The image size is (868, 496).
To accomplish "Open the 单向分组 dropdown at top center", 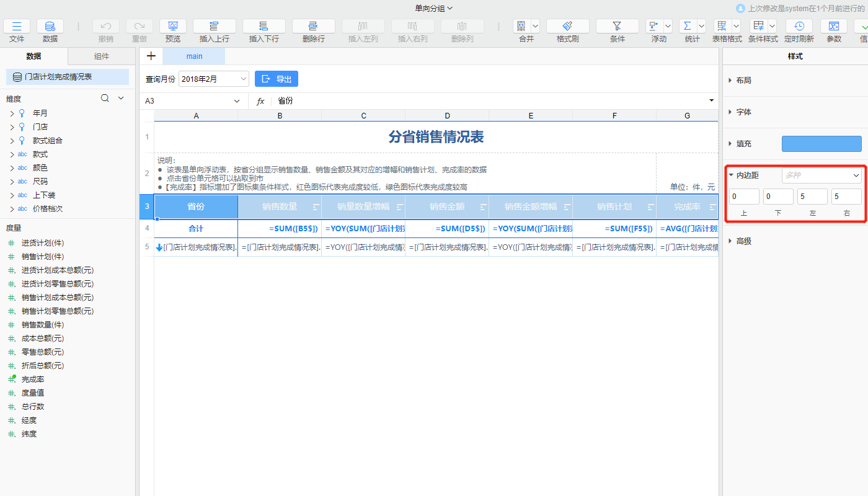I will tap(434, 8).
